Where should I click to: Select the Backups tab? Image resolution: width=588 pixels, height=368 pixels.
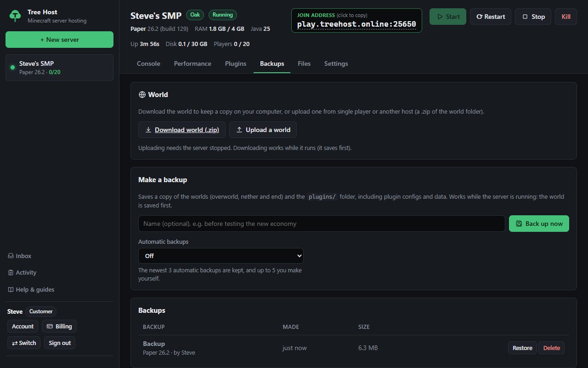272,63
